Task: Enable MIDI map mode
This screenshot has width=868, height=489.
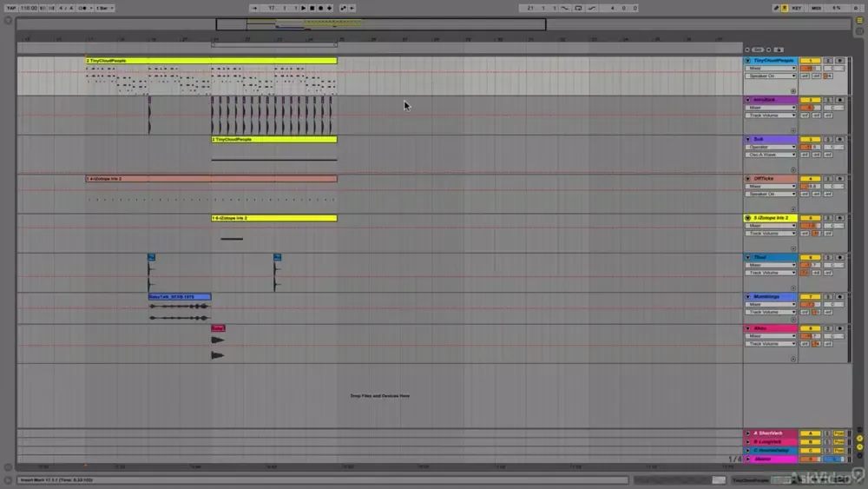Action: click(816, 9)
